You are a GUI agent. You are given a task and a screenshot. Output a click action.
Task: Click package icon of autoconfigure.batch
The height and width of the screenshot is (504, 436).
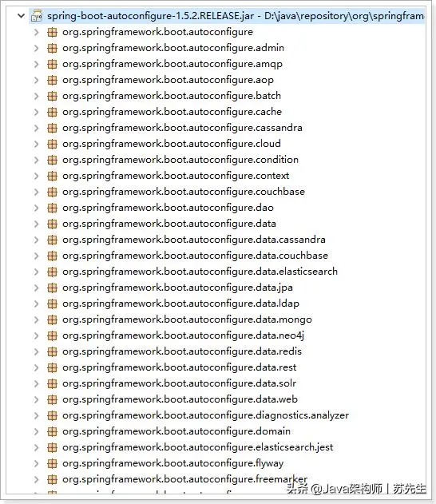point(52,96)
